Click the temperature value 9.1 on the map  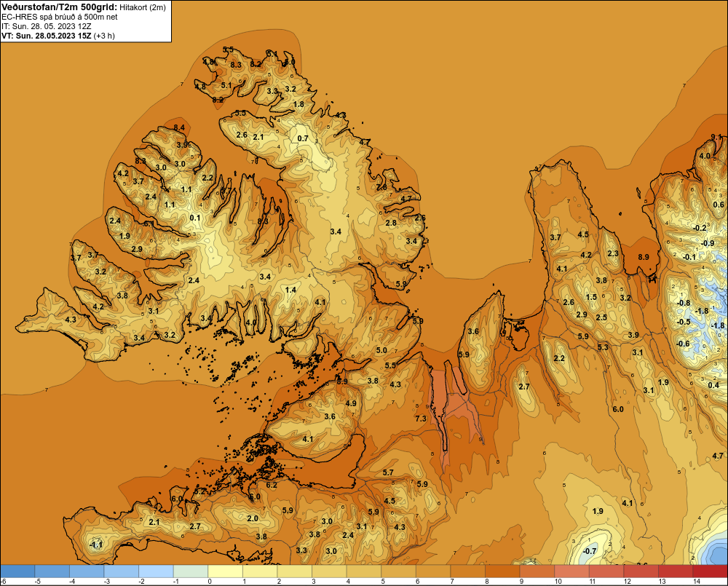point(716,137)
